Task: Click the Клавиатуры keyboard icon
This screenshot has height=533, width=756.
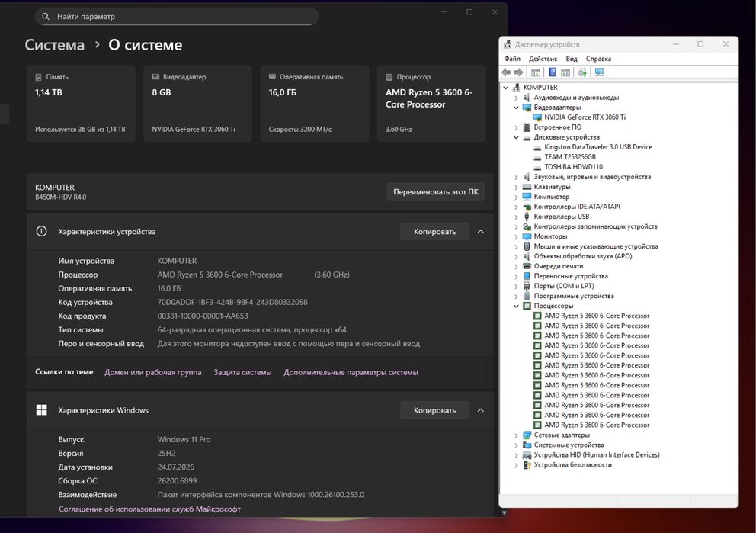Action: pos(527,187)
